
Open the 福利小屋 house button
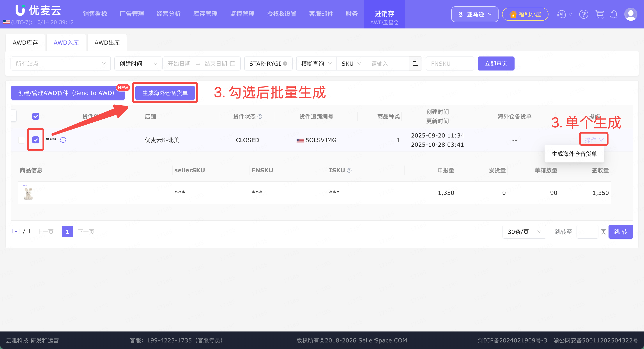[525, 14]
